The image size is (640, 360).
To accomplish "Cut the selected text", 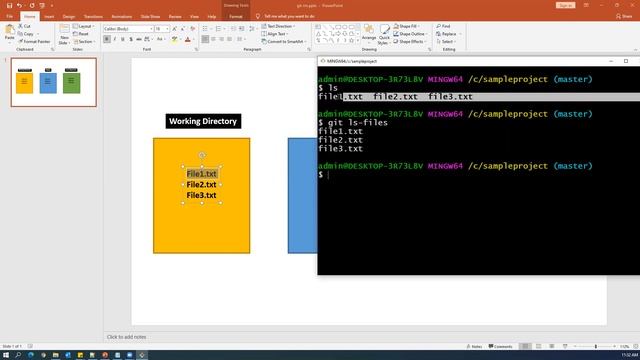I will (24, 26).
